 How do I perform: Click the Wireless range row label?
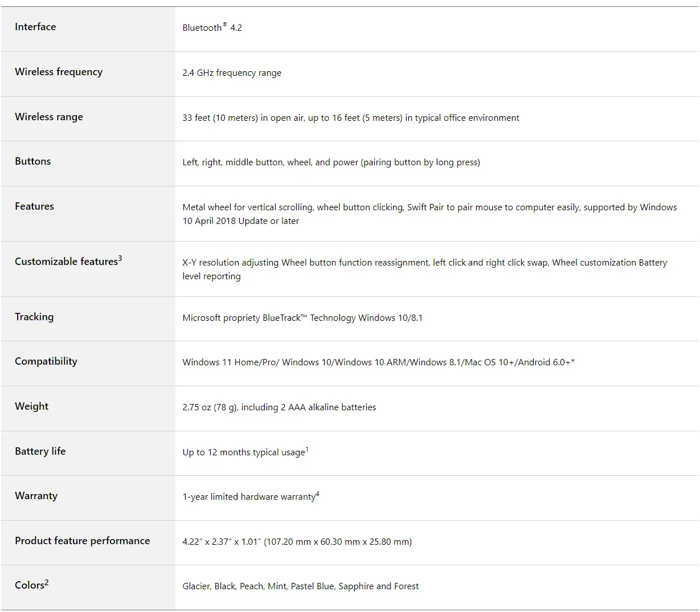[x=49, y=117]
